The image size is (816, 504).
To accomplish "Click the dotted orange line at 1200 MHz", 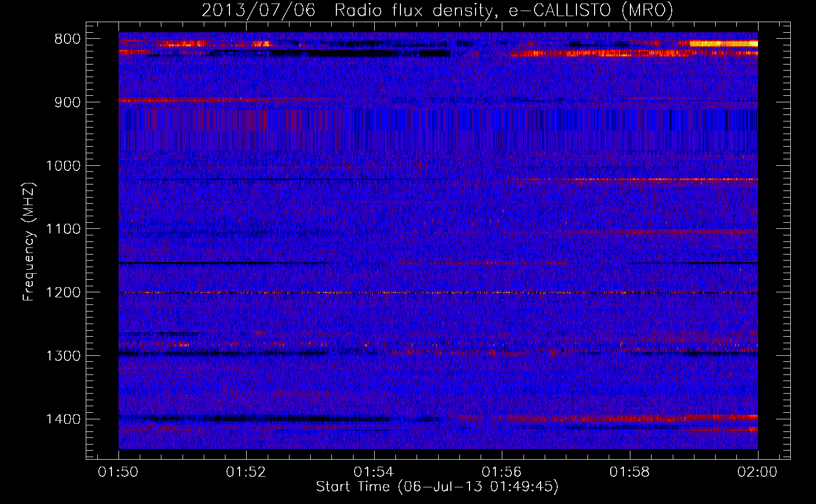I will (438, 293).
